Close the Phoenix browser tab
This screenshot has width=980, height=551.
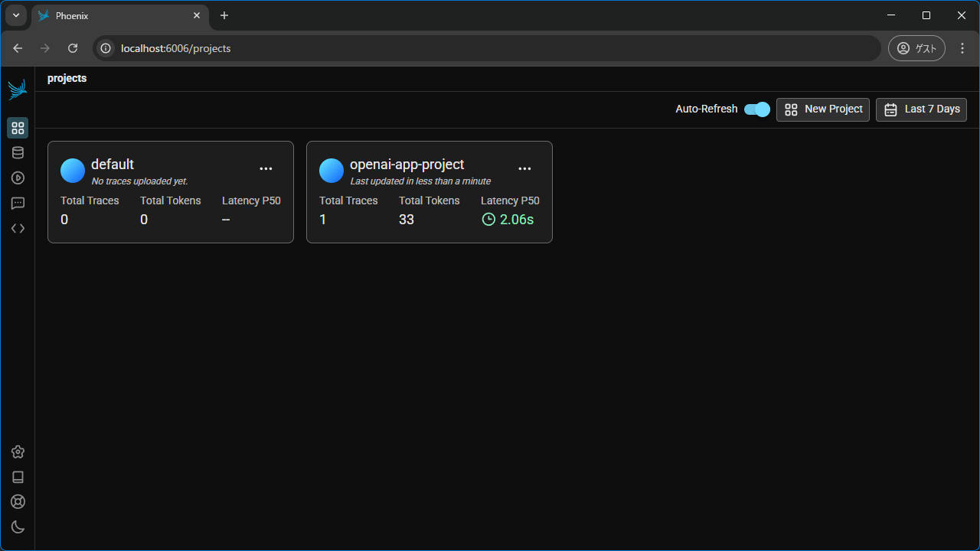point(197,15)
